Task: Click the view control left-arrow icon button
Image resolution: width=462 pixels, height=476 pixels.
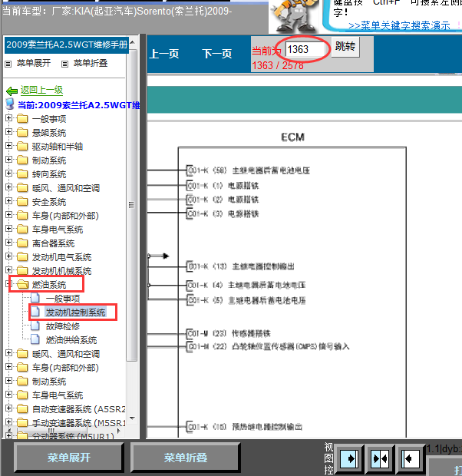Action: click(x=410, y=458)
